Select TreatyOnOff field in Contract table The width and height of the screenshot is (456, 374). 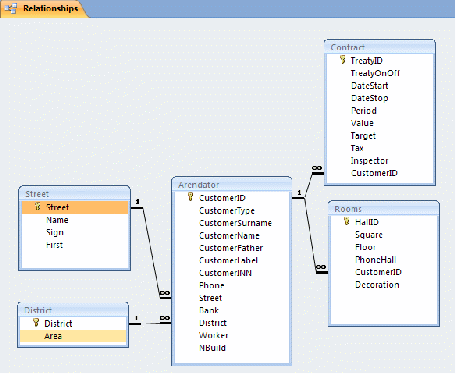coord(375,73)
